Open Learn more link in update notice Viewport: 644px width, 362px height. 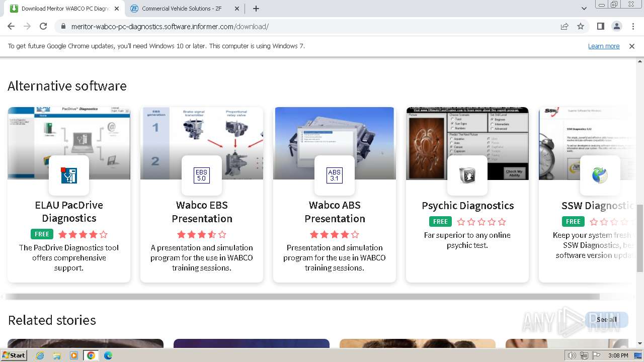(604, 46)
